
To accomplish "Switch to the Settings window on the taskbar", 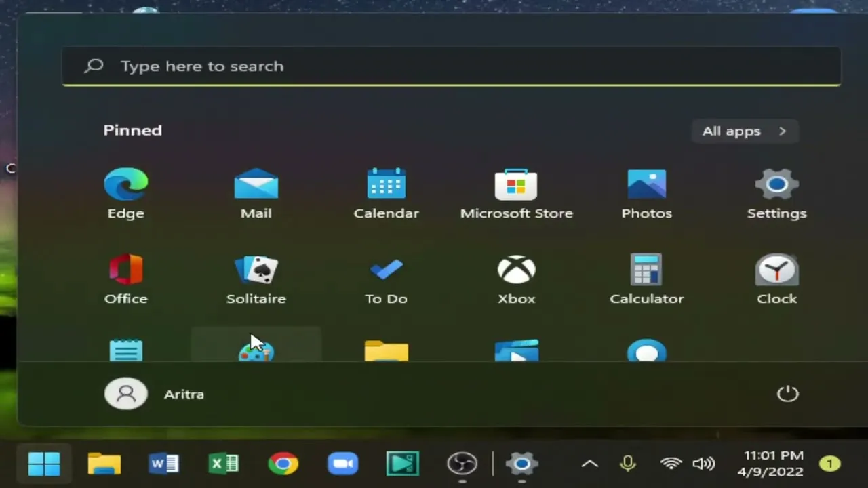I will (x=522, y=464).
